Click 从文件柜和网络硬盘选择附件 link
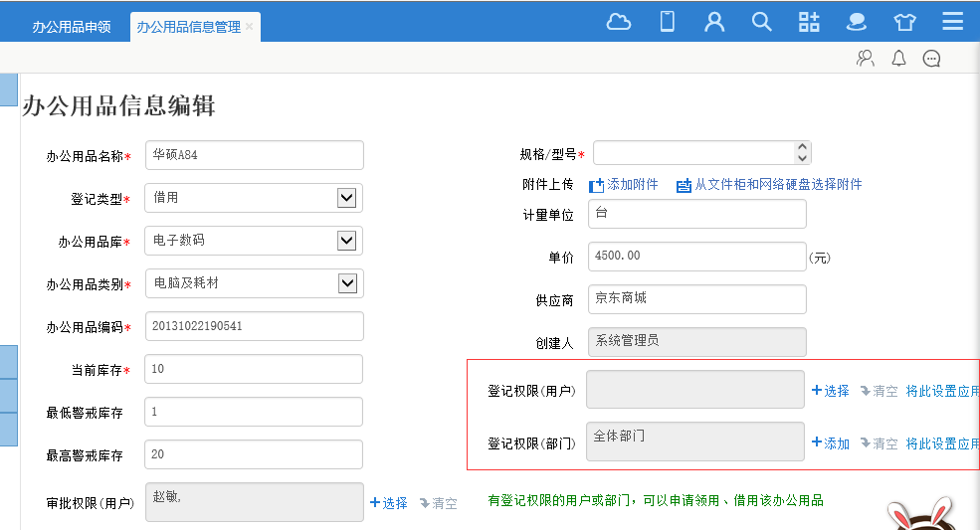The image size is (980, 530). coord(777,185)
